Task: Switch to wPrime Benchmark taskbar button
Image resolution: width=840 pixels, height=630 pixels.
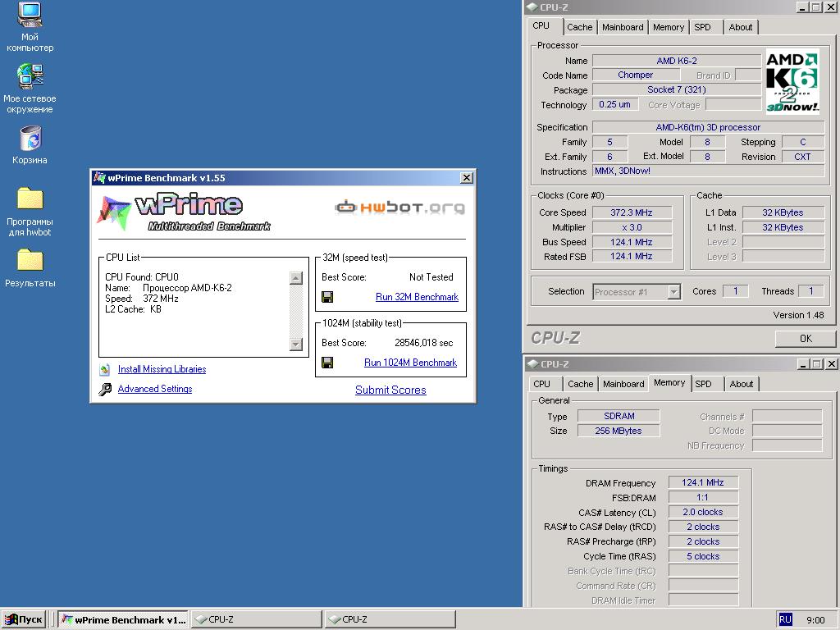Action: pos(123,619)
